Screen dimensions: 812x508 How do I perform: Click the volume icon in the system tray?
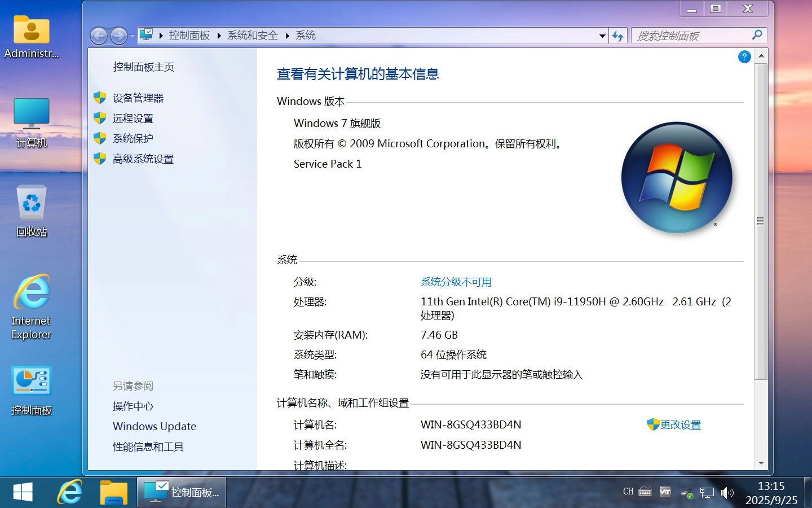[x=727, y=492]
